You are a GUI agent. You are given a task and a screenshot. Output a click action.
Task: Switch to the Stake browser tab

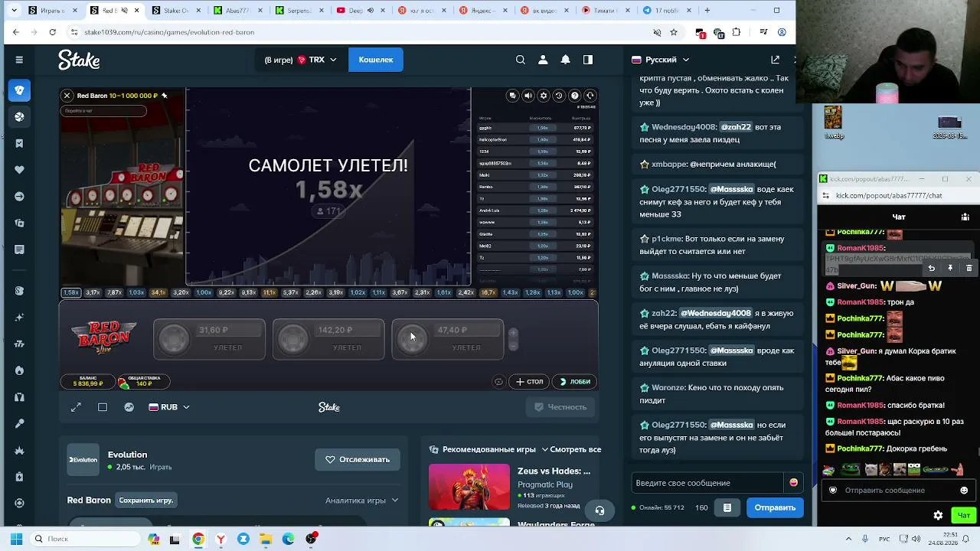coord(177,11)
